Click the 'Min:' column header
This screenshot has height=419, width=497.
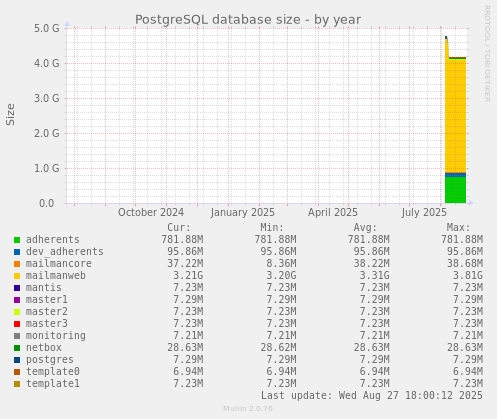pos(272,228)
